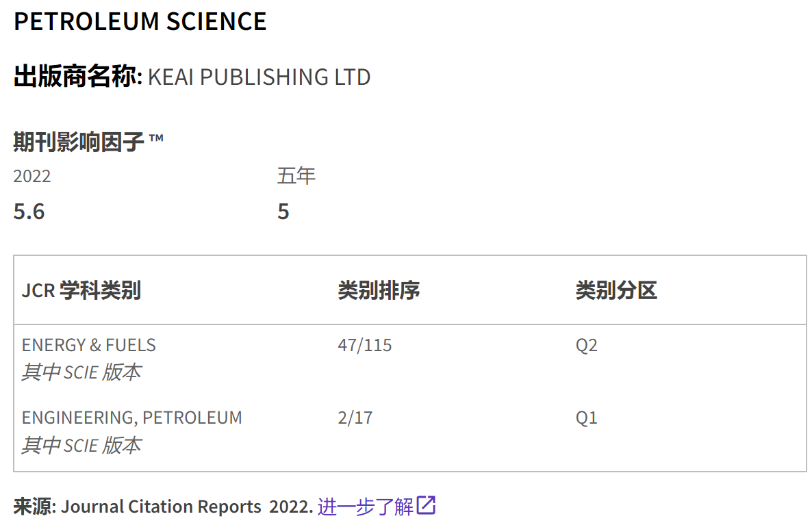This screenshot has height=525, width=812.
Task: Click the 2022 column label
Action: tap(31, 176)
